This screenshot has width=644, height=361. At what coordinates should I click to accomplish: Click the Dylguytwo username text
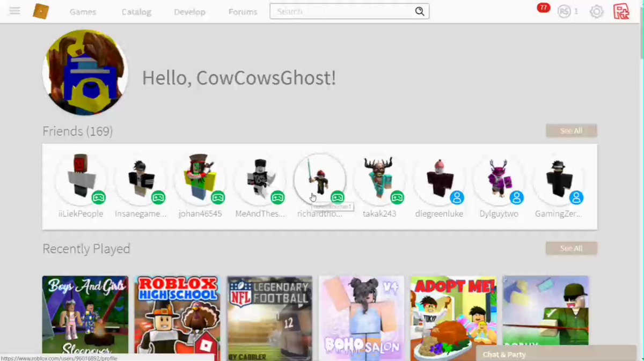(x=499, y=213)
